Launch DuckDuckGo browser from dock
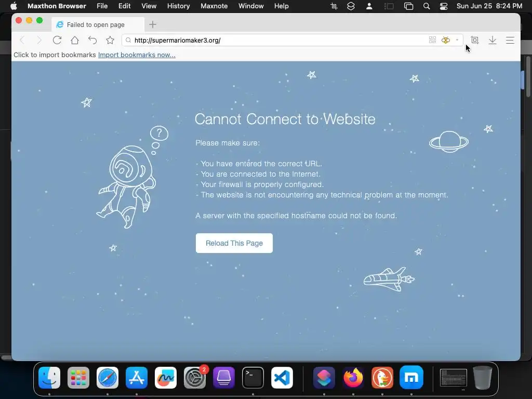Screen dimensions: 532x399 (x=382, y=378)
